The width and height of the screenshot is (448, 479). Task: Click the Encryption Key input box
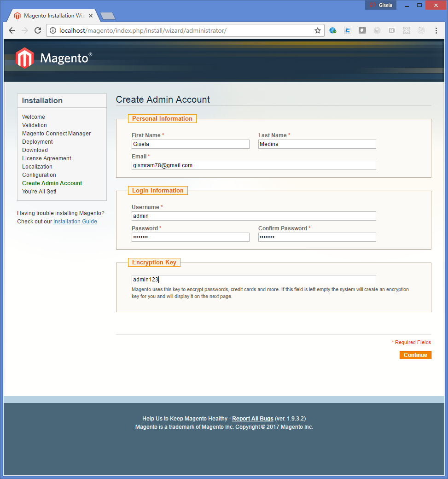[x=254, y=280]
